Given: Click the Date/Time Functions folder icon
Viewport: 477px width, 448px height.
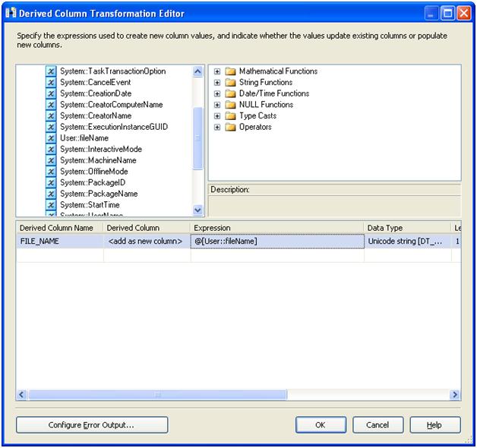Looking at the screenshot, I should [x=230, y=93].
